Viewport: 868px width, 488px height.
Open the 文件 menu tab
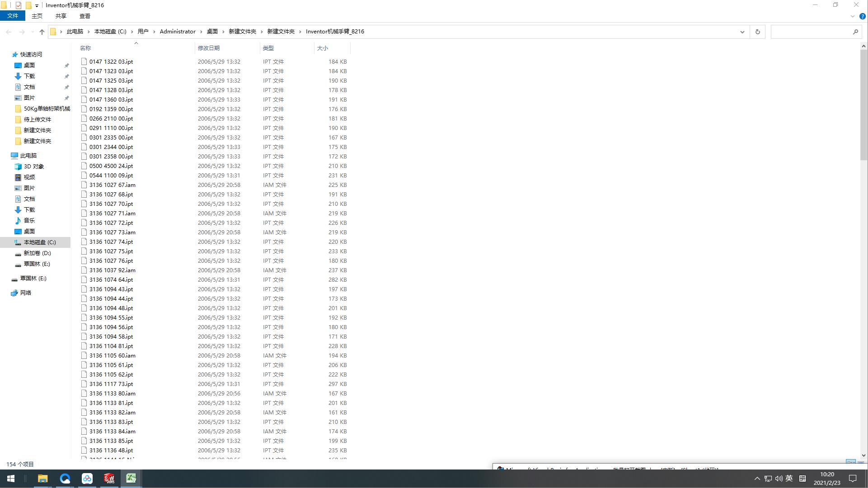[13, 16]
